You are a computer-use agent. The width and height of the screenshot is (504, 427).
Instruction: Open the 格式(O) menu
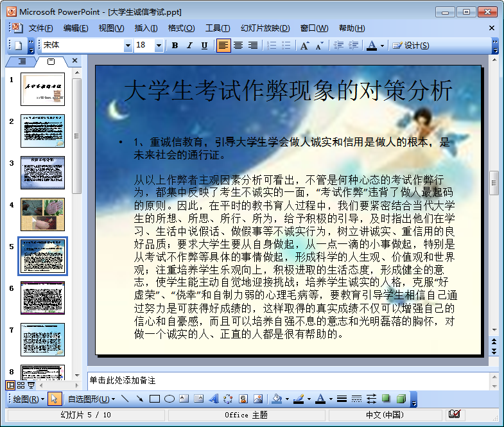tap(181, 28)
